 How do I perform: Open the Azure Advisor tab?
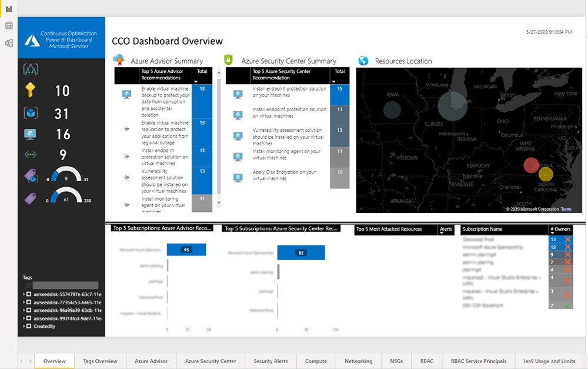(151, 361)
